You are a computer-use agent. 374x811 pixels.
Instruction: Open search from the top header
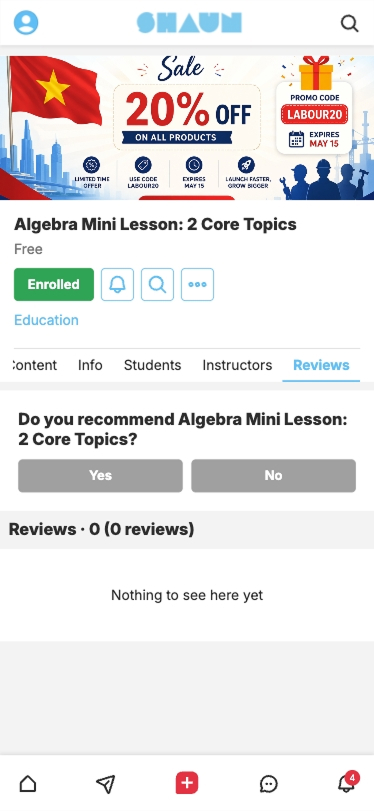(x=350, y=23)
